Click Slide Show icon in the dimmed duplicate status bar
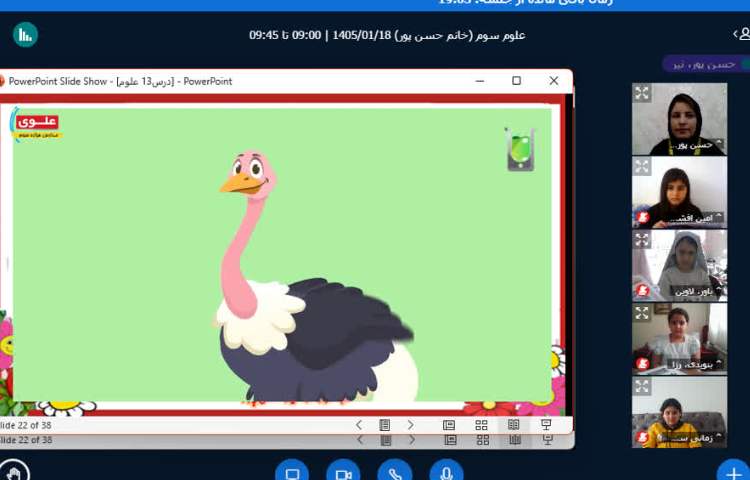The image size is (750, 480). pos(547,440)
